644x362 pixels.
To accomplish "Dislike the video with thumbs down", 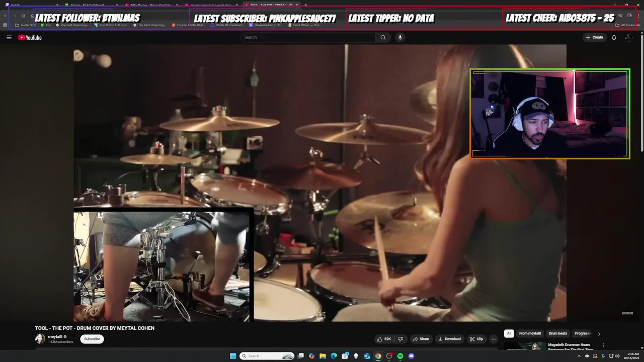I will pos(400,339).
